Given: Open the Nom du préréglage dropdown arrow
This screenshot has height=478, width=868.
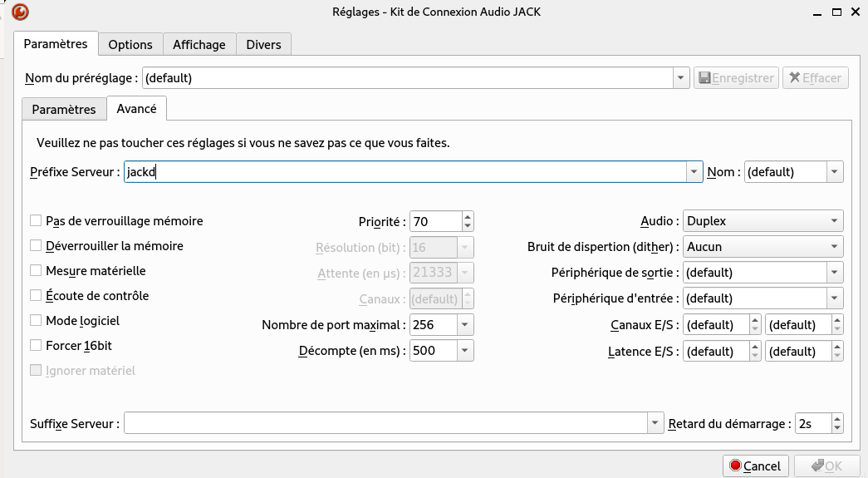Looking at the screenshot, I should [x=681, y=78].
